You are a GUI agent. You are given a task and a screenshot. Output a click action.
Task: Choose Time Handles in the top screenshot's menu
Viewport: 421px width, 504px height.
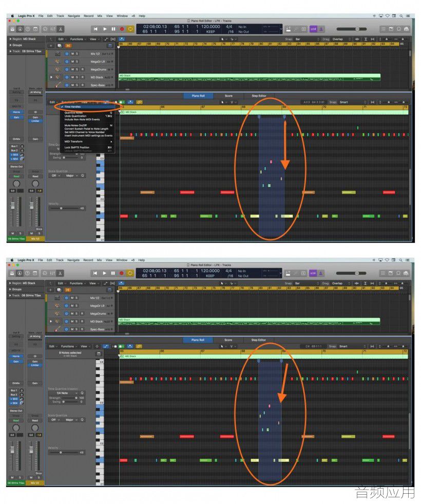coord(87,107)
